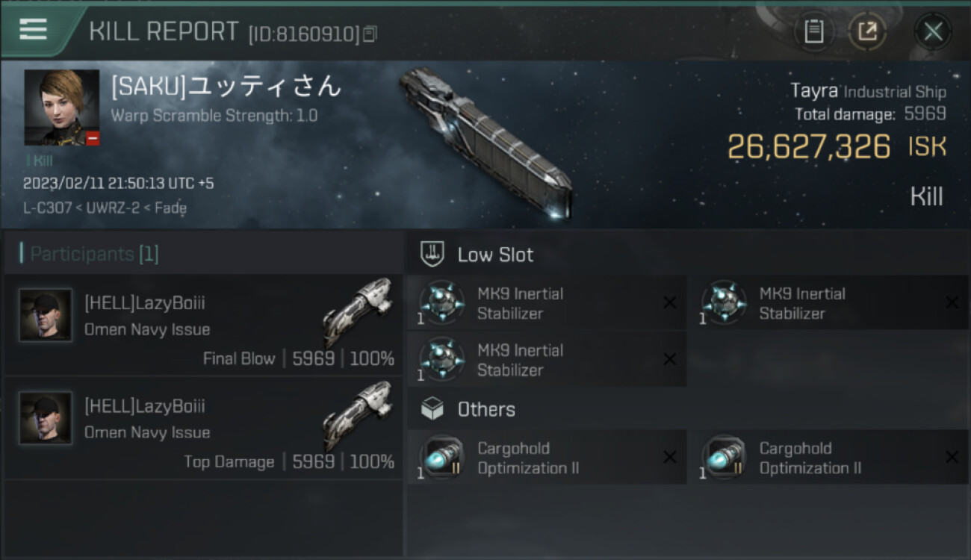
Task: Open Final Blow LazyBoiii portrait
Action: coord(46,315)
